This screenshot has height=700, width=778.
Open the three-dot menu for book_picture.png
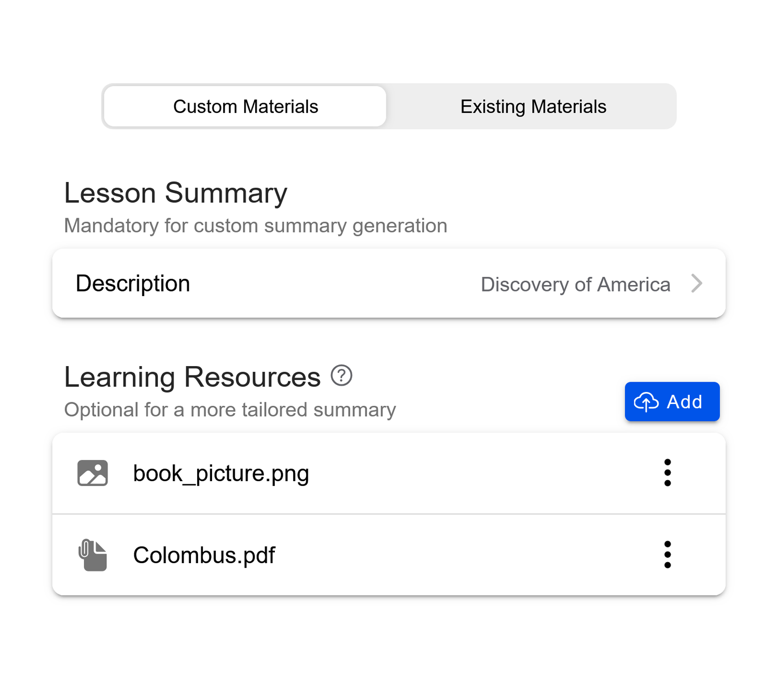click(x=668, y=472)
